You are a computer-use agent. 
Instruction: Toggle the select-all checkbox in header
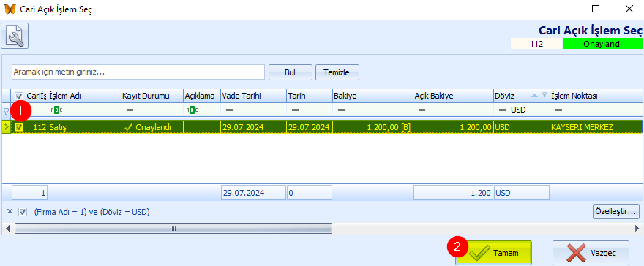(x=19, y=96)
